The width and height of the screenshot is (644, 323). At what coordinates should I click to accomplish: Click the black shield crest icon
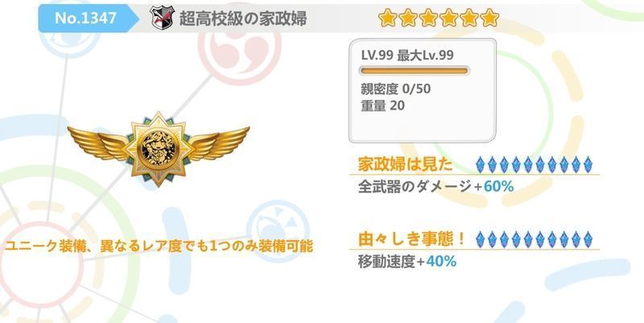point(162,18)
